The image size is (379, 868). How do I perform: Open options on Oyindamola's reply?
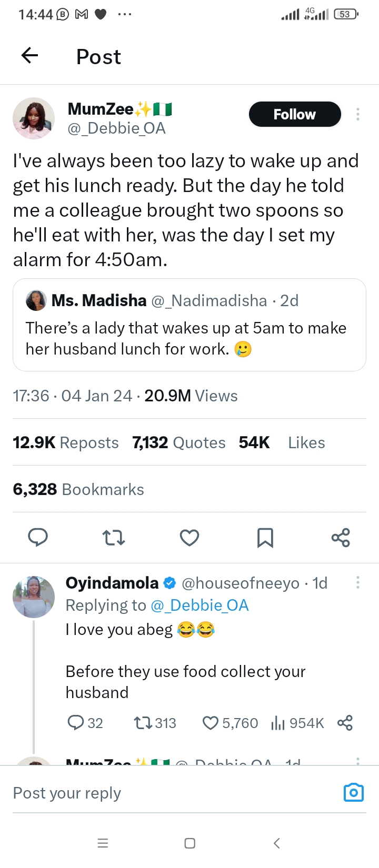click(357, 582)
